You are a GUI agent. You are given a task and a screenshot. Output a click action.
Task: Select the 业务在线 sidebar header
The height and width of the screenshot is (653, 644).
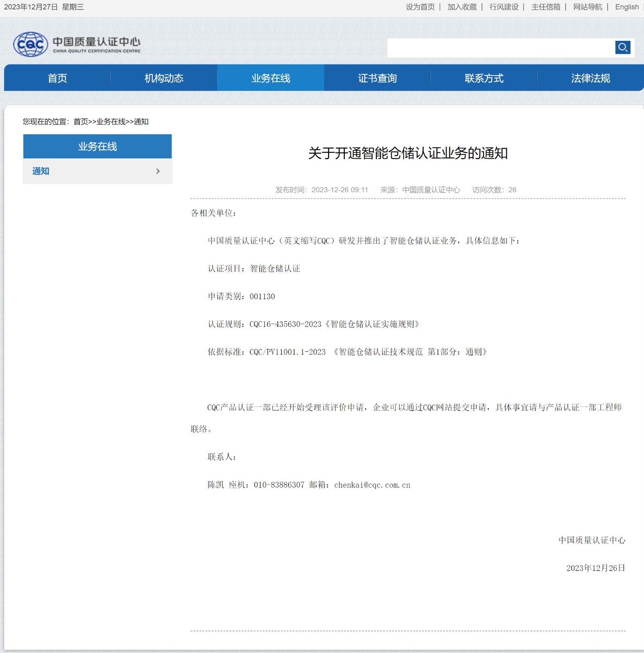coord(97,147)
